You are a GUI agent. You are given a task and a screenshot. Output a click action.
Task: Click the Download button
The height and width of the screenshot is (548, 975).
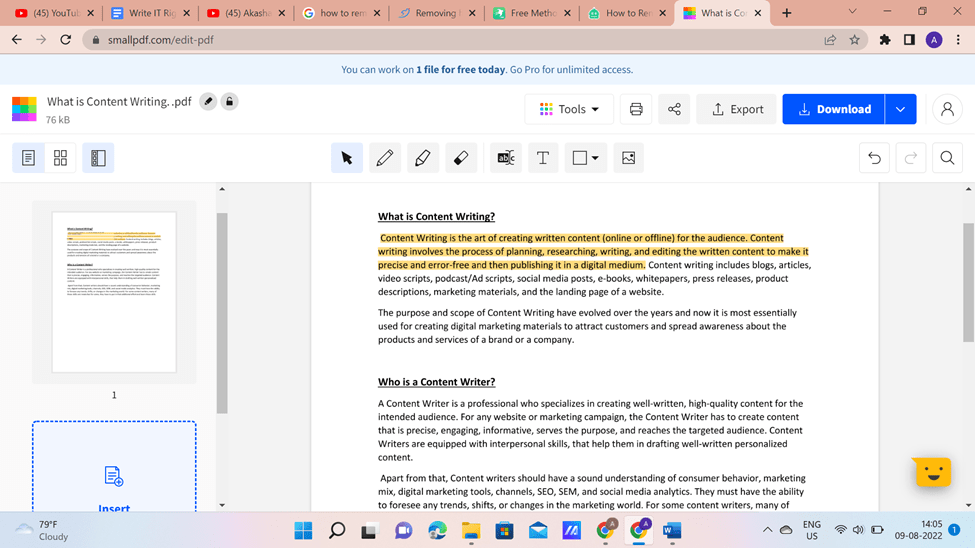pyautogui.click(x=833, y=109)
